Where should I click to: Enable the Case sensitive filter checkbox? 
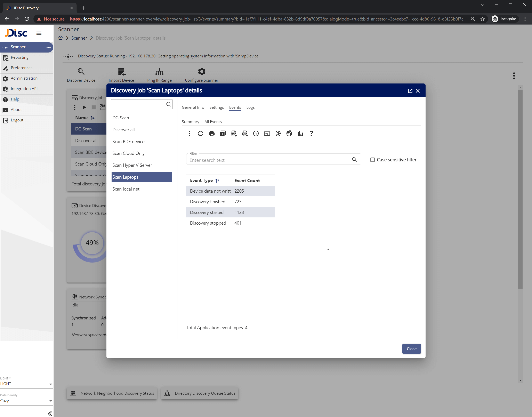372,160
